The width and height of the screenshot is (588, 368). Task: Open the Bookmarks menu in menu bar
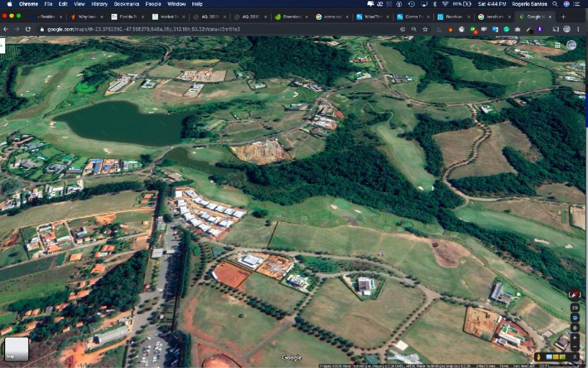pyautogui.click(x=126, y=4)
